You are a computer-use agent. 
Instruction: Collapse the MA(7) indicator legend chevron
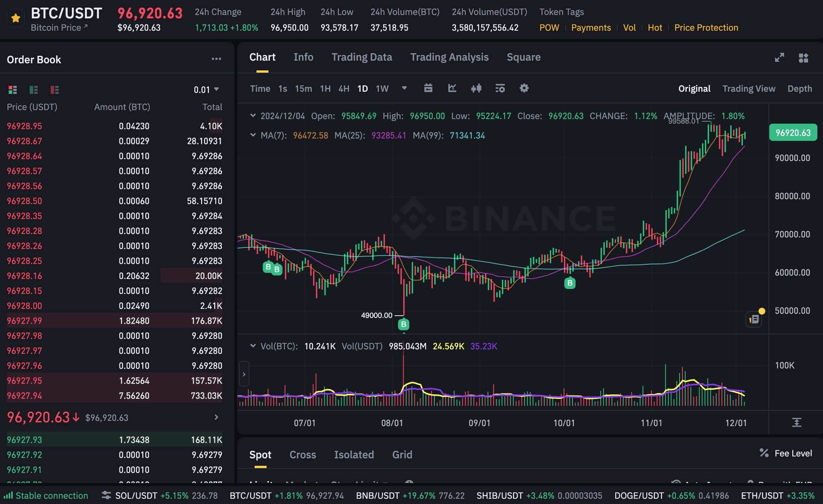click(253, 135)
